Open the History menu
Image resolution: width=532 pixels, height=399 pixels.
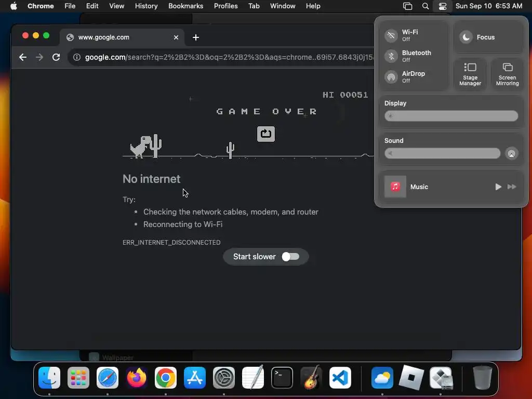[x=146, y=6]
